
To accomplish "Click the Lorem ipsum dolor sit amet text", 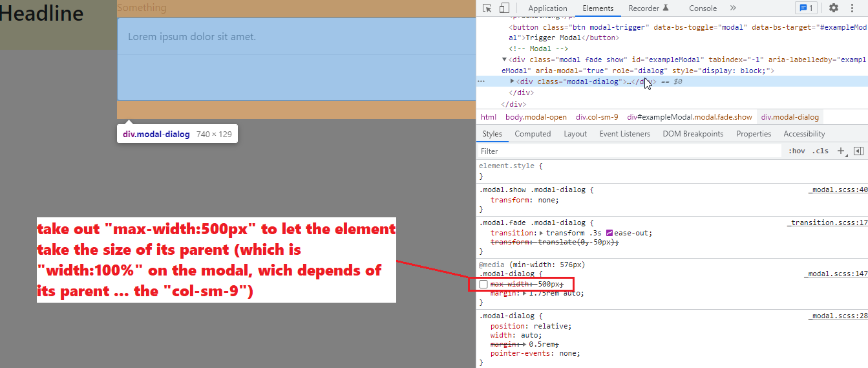I will click(x=192, y=37).
